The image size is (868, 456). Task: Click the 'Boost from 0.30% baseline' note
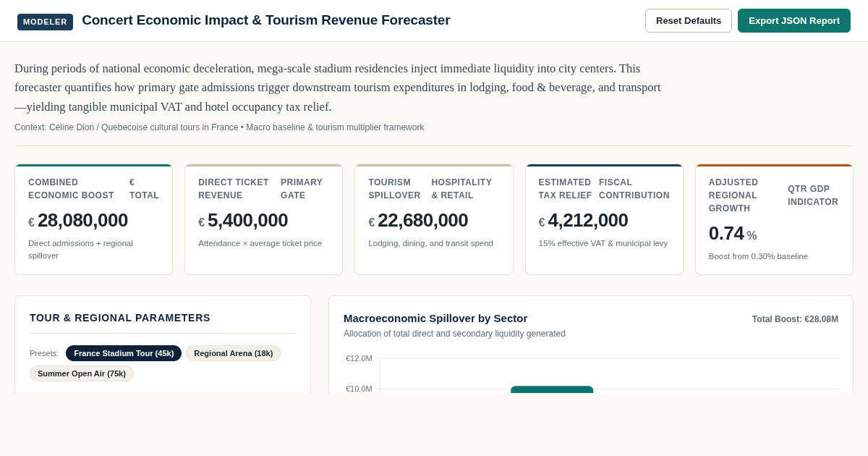coord(758,256)
